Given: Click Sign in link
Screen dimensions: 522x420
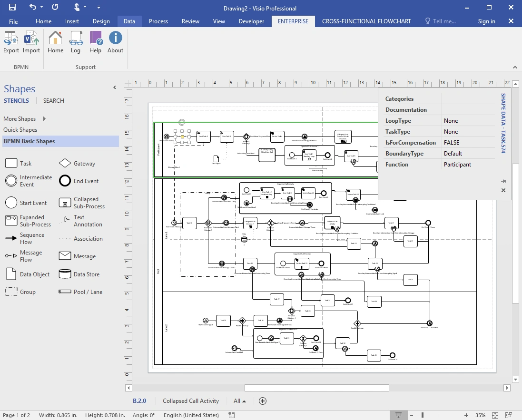Looking at the screenshot, I should [x=486, y=21].
